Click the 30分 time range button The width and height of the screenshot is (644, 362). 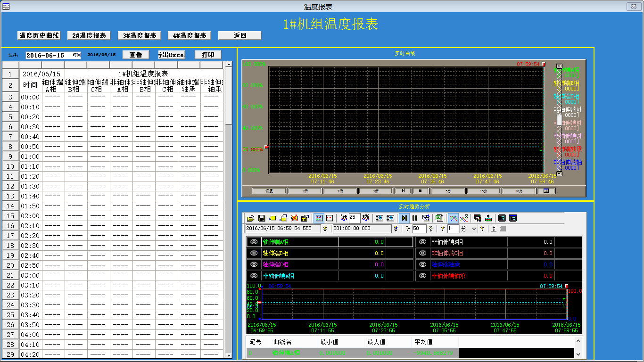(519, 191)
